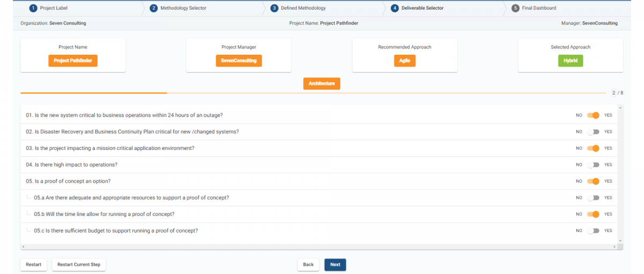This screenshot has height=274, width=644.
Task: Click the horizontal scrollbar left arrow
Action: [x=23, y=247]
